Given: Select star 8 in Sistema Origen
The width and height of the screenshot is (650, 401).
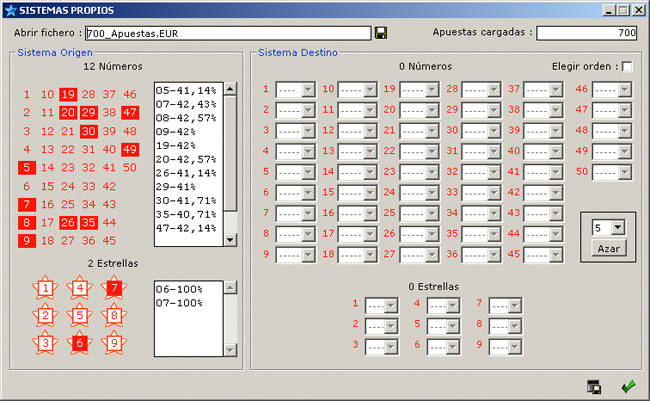Looking at the screenshot, I should point(114,315).
